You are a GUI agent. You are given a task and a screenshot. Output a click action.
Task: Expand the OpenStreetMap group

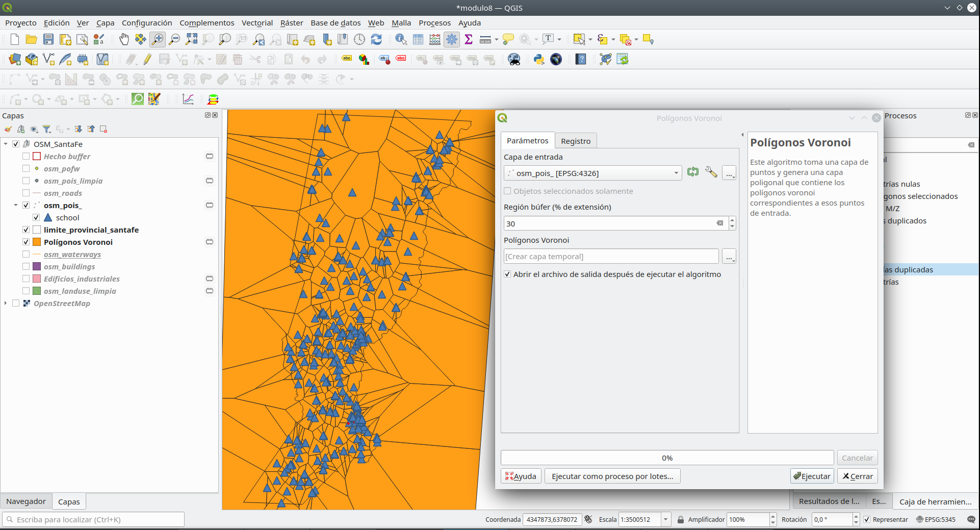coord(6,303)
